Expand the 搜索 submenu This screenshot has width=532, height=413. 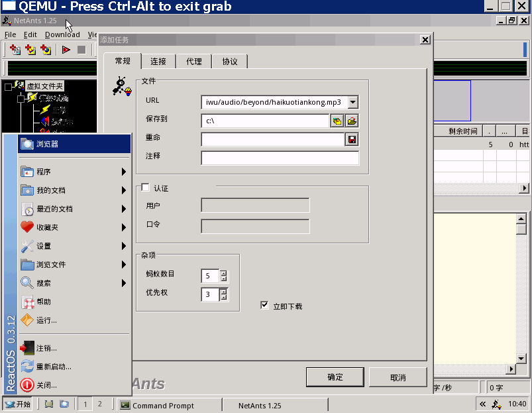[x=74, y=283]
